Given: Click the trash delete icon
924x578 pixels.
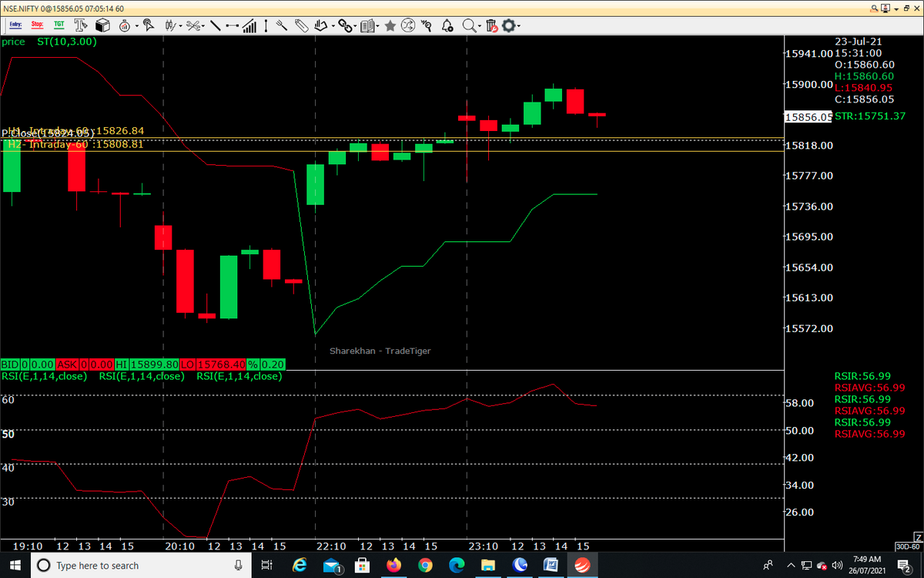Looking at the screenshot, I should pyautogui.click(x=493, y=25).
